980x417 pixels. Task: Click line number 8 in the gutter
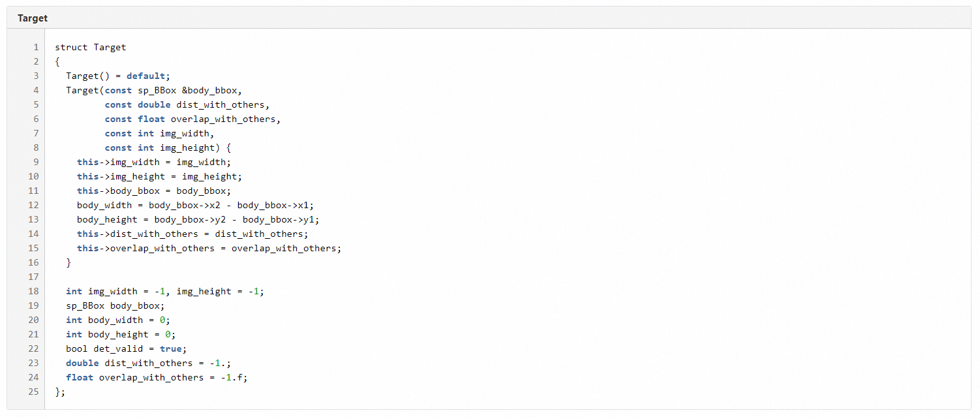pyautogui.click(x=36, y=147)
